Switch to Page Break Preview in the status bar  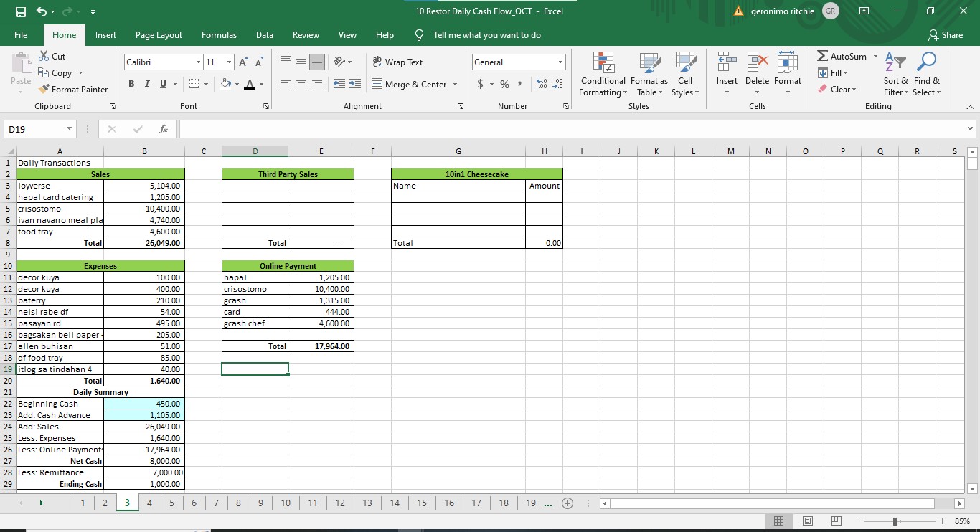point(836,521)
